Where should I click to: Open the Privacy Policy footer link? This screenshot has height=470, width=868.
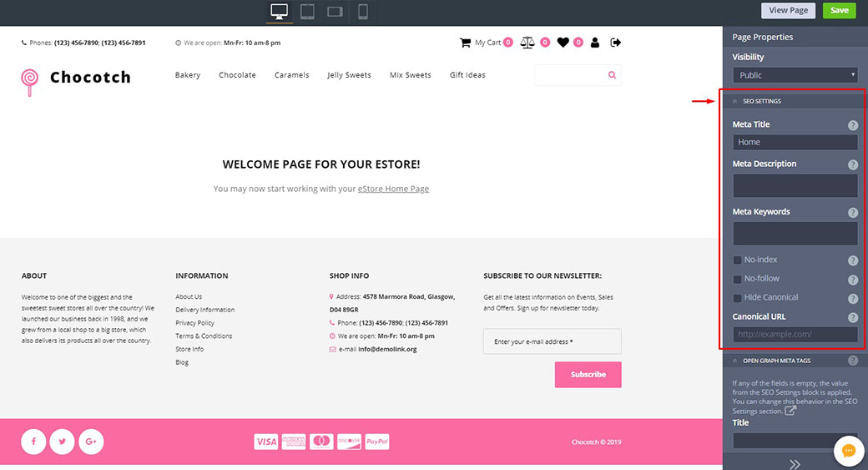click(194, 323)
